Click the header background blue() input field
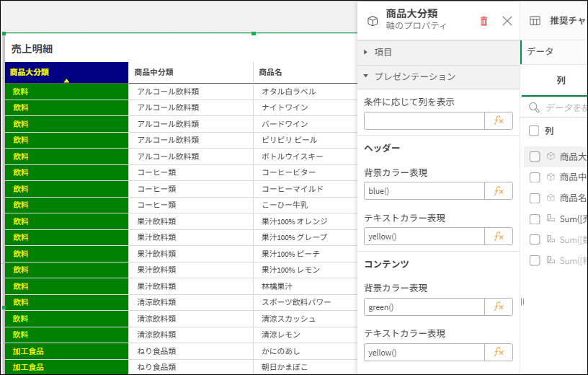The image size is (588, 375). [424, 191]
